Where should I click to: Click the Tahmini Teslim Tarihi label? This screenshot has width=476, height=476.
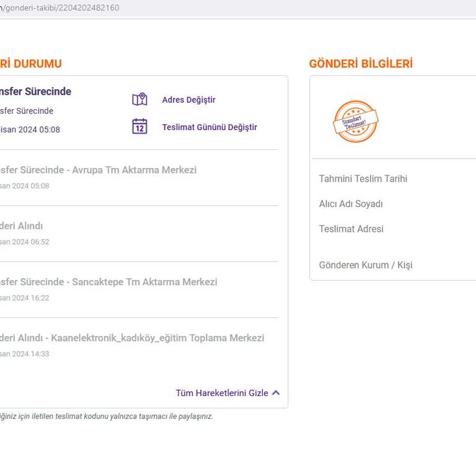pyautogui.click(x=363, y=178)
